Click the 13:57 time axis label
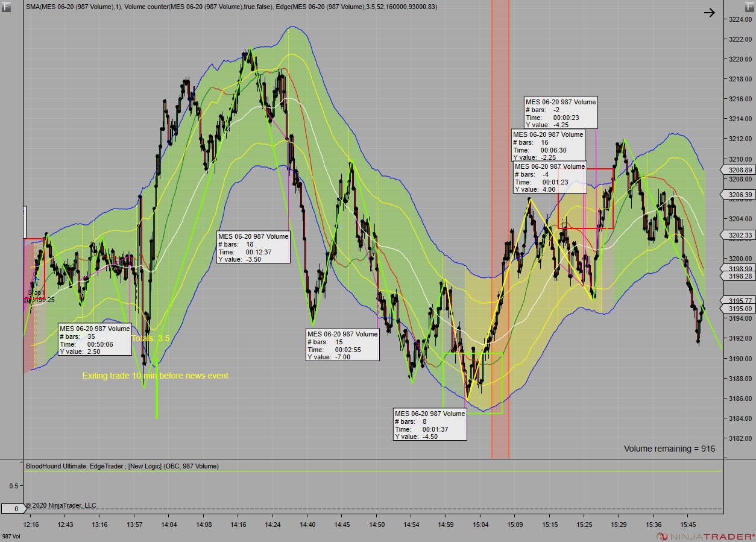This screenshot has height=542, width=756. coord(134,525)
